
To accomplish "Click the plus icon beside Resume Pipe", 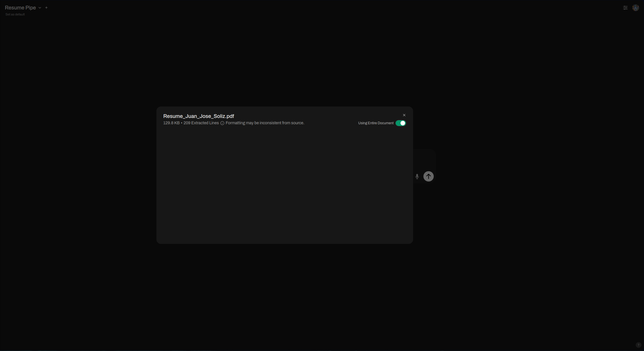I will click(46, 8).
